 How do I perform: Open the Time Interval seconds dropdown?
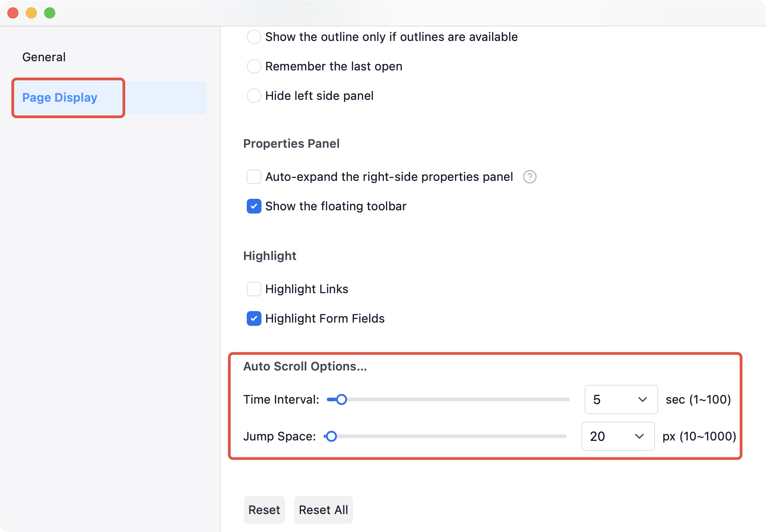621,399
